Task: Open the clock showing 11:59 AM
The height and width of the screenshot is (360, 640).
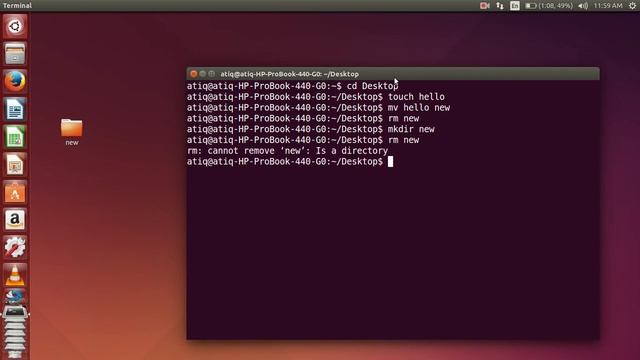Action: [x=608, y=6]
